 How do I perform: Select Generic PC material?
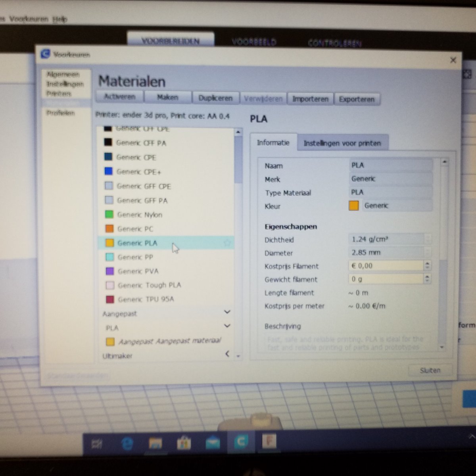166,229
